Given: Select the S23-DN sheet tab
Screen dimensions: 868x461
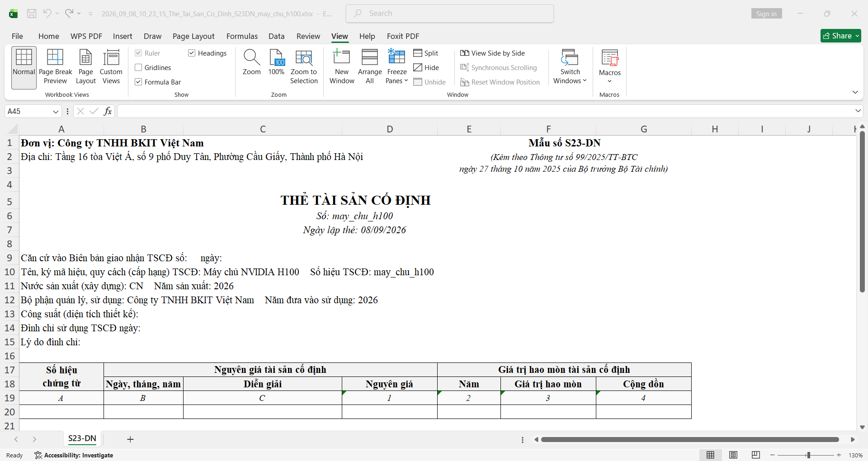Looking at the screenshot, I should [82, 439].
